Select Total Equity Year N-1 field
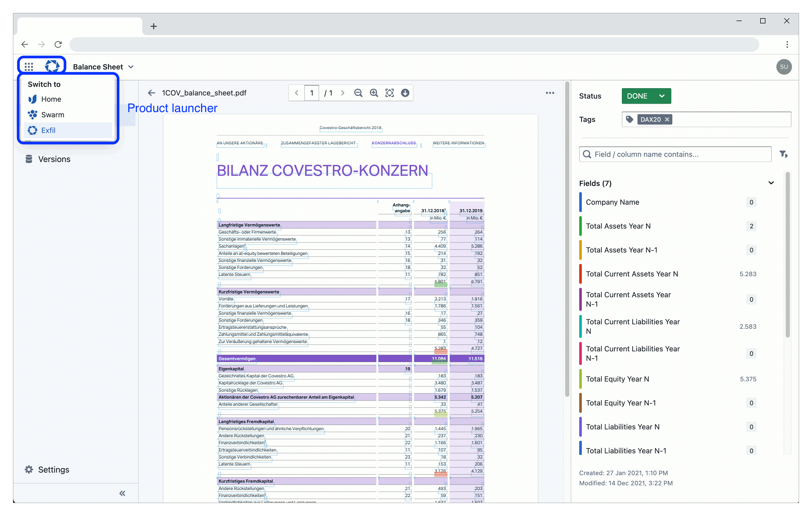The width and height of the screenshot is (812, 516). [668, 403]
